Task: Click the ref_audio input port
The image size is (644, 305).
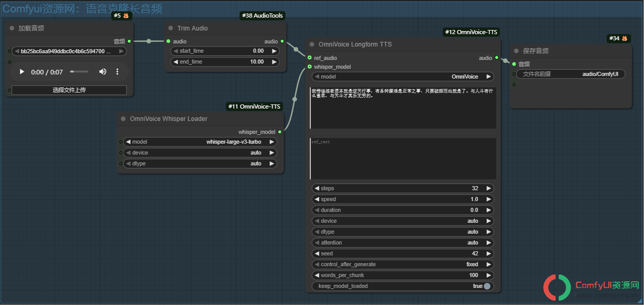Action: coord(309,58)
